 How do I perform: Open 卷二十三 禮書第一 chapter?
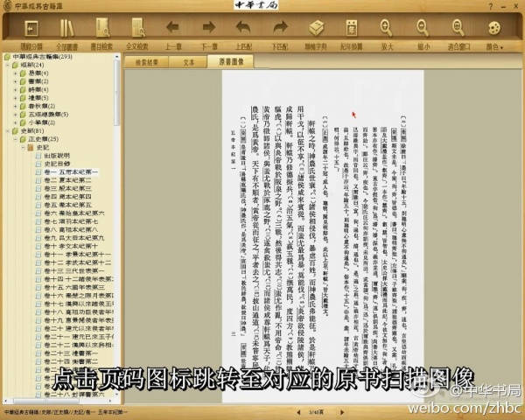(x=71, y=353)
